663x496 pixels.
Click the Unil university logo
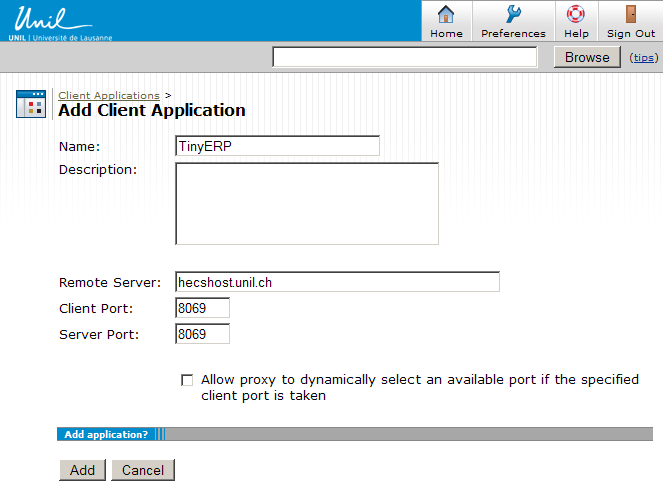click(58, 21)
